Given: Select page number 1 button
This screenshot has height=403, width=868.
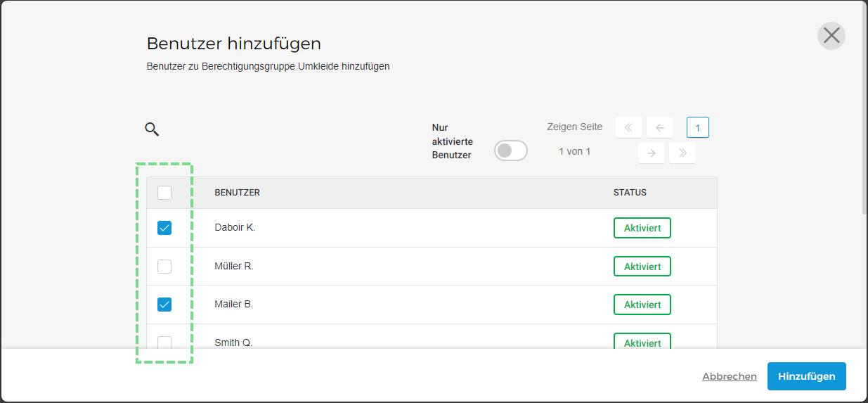Looking at the screenshot, I should click(698, 127).
